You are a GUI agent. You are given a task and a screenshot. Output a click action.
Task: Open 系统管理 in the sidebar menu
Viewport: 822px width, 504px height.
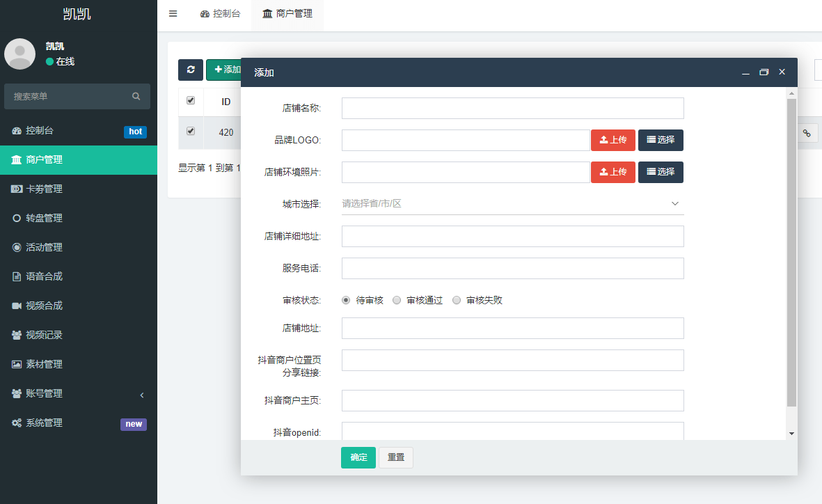click(44, 423)
